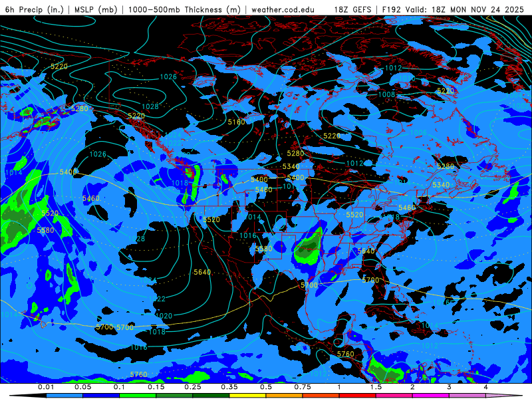The width and height of the screenshot is (532, 399).
Task: Pick the bright green legend color swatch
Action: 138,396
